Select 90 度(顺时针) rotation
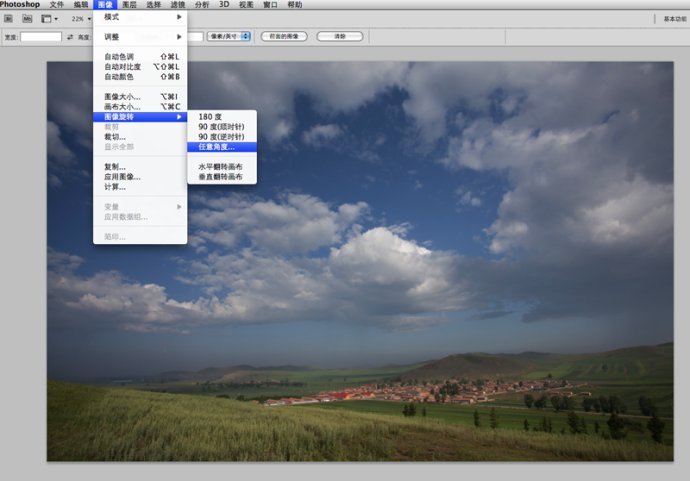 coord(222,127)
